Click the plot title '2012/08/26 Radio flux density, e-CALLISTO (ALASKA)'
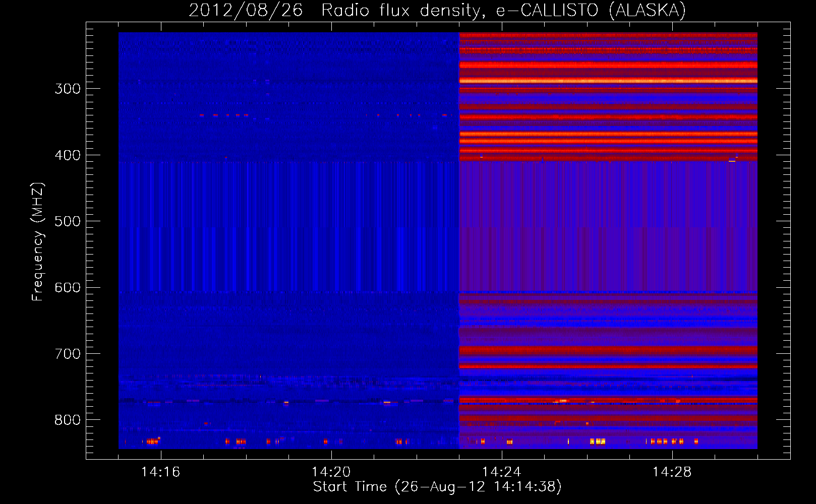The width and height of the screenshot is (816, 504). point(437,10)
